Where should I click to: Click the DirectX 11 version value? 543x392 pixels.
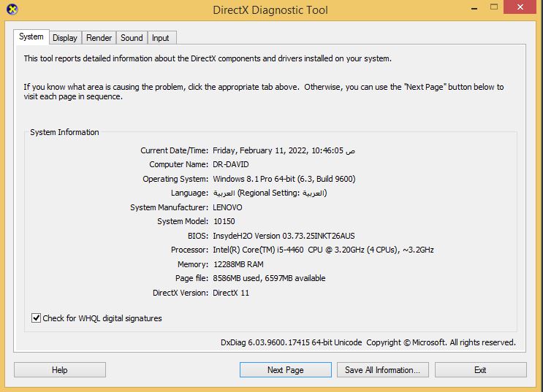(231, 293)
